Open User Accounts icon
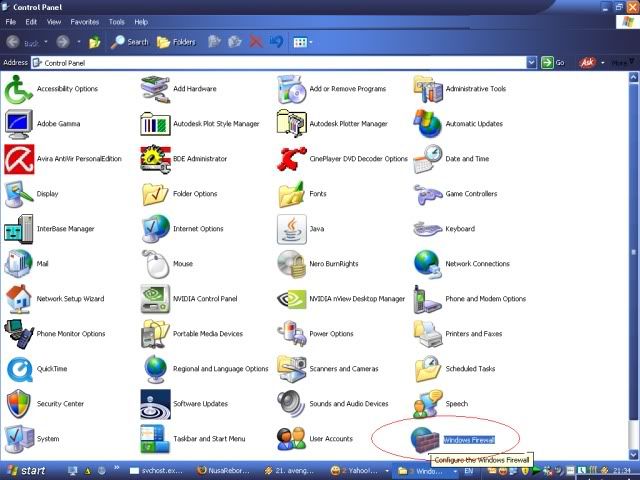 tap(291, 439)
